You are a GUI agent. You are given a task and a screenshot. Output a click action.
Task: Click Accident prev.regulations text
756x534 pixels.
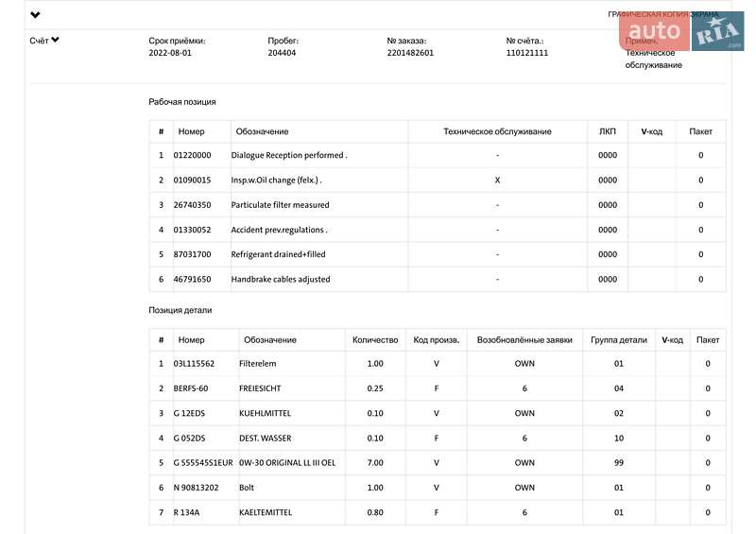click(279, 230)
